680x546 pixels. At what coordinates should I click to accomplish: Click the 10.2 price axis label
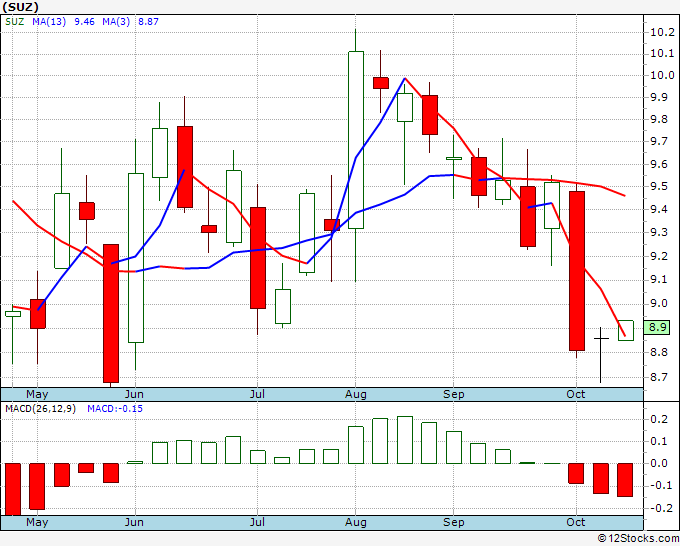[662, 32]
